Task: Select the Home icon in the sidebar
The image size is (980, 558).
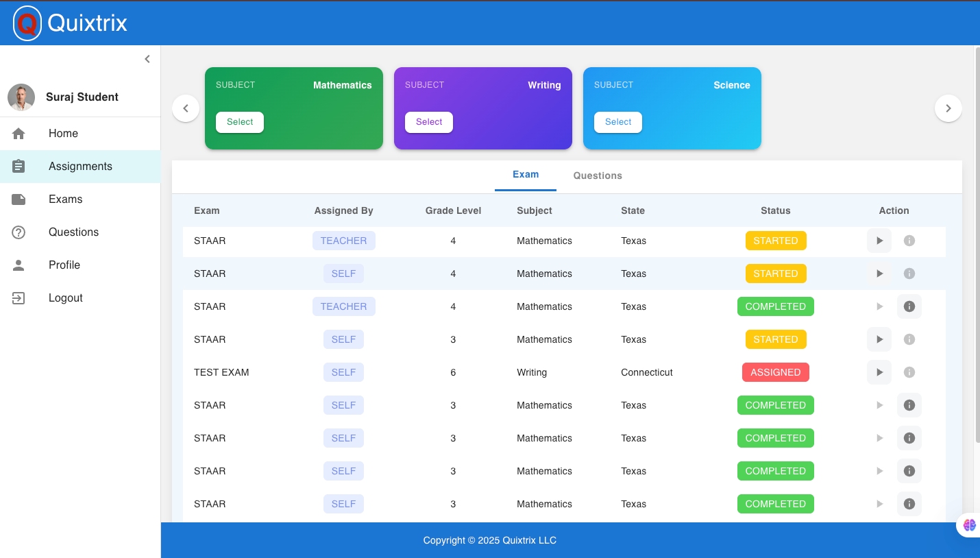Action: 19,133
